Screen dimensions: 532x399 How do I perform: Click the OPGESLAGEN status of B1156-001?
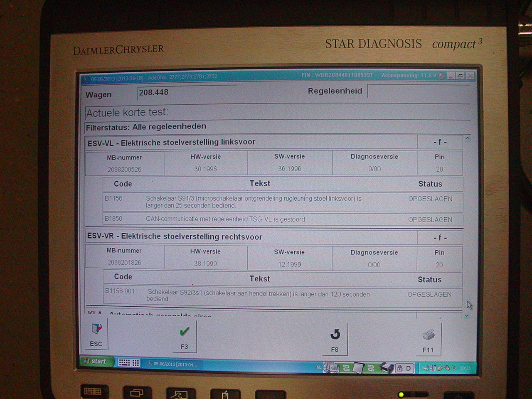(x=429, y=294)
